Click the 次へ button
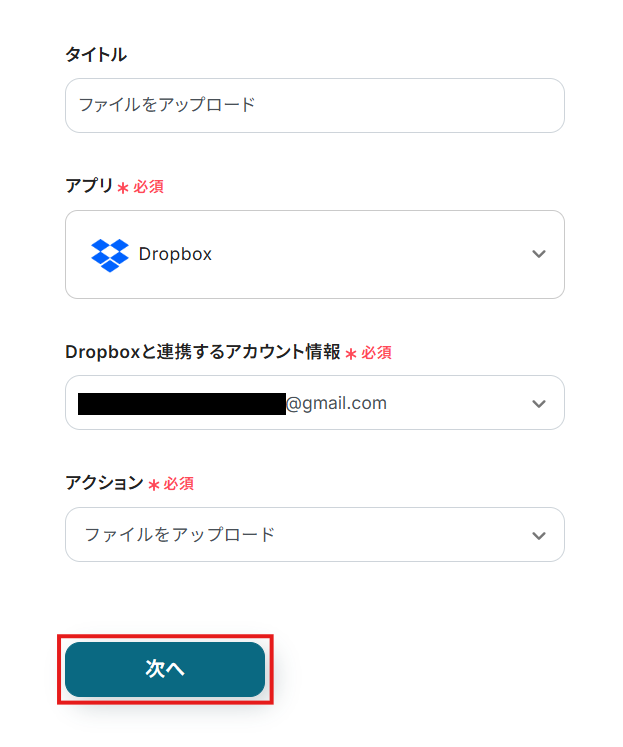The image size is (623, 747). click(x=165, y=669)
